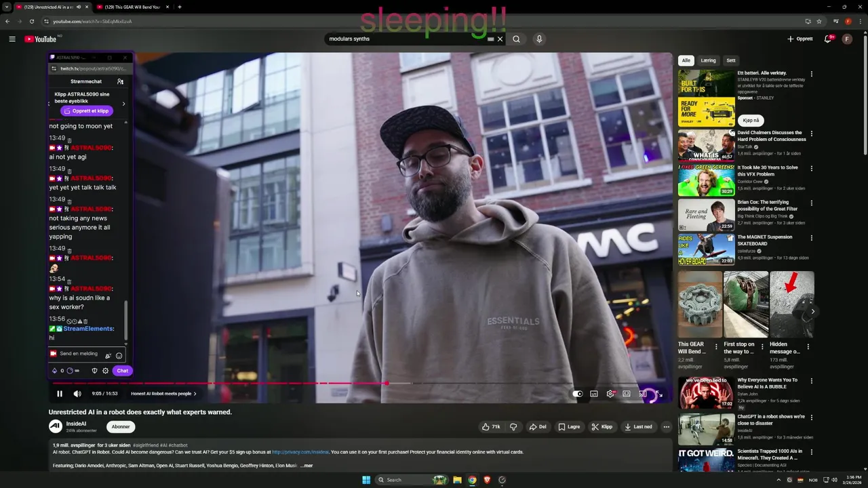Share the video with the Del button
The image size is (868, 488).
[538, 427]
